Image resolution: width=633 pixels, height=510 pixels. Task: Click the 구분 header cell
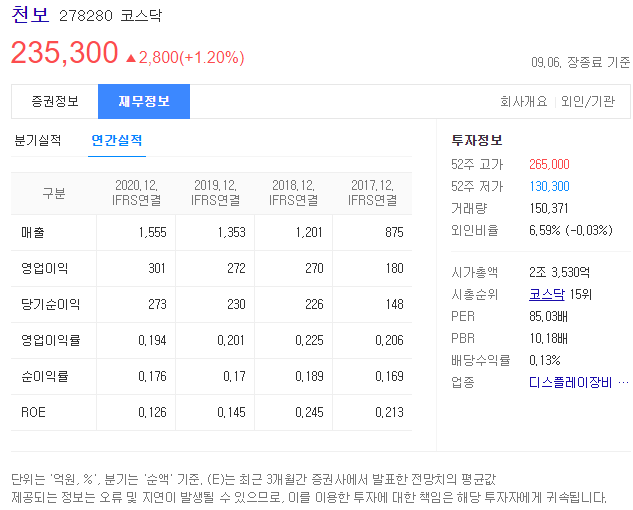coord(54,193)
